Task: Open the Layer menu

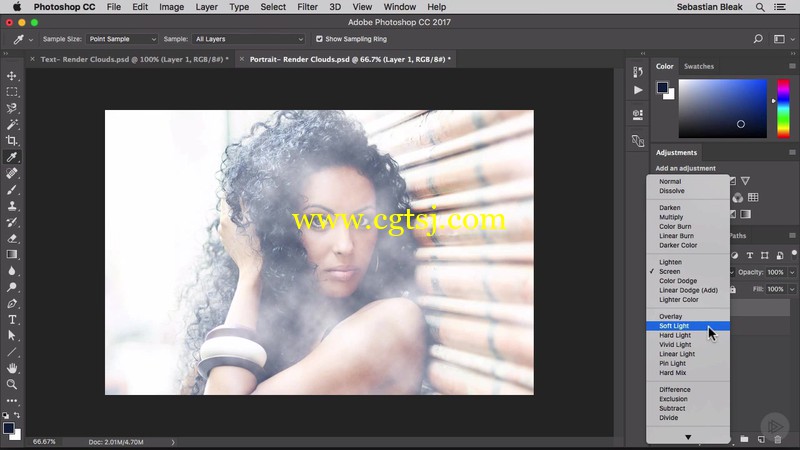Action: [206, 7]
